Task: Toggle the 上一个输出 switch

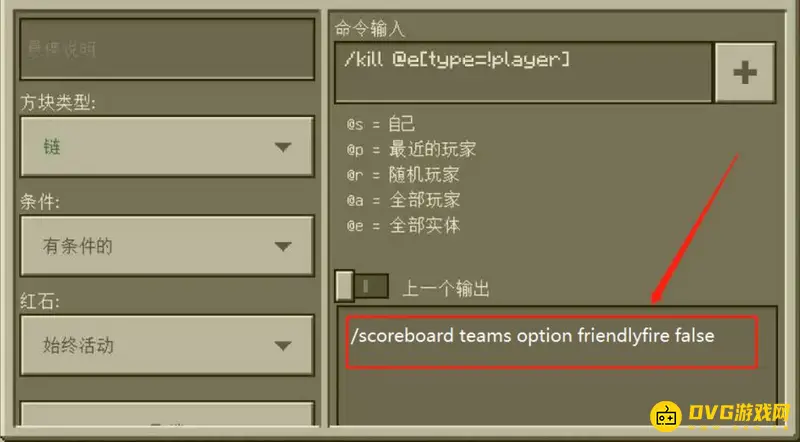Action: [x=362, y=286]
